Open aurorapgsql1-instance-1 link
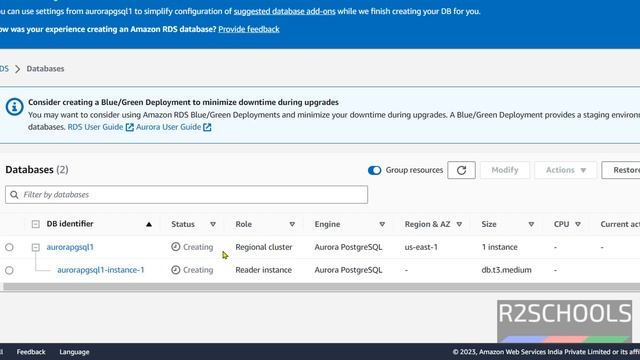The width and height of the screenshot is (640, 360). pyautogui.click(x=100, y=270)
